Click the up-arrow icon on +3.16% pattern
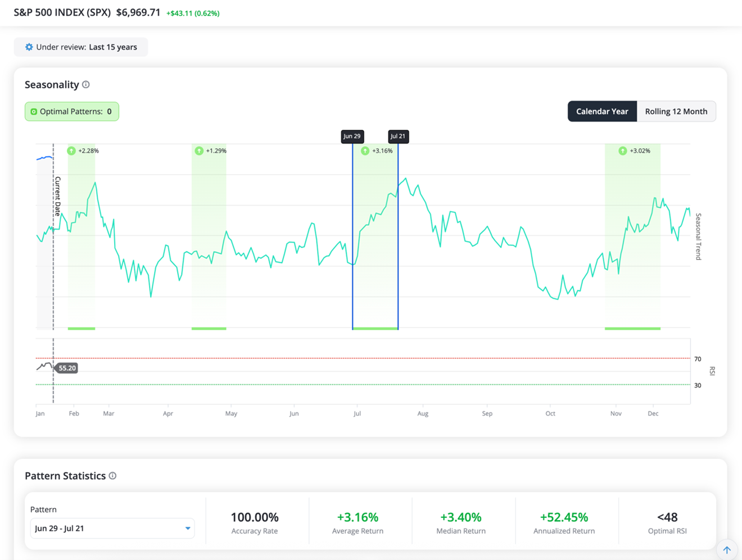Screen dimensions: 742x560 click(x=365, y=151)
